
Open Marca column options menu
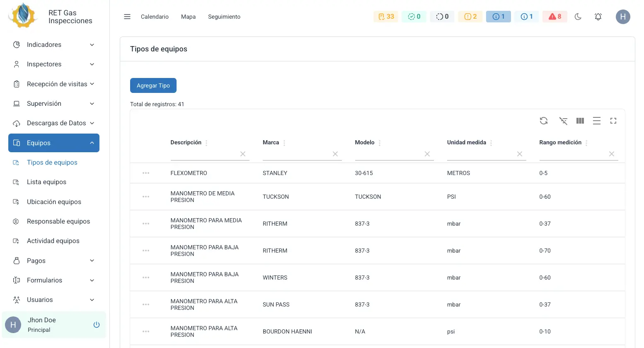pos(284,143)
